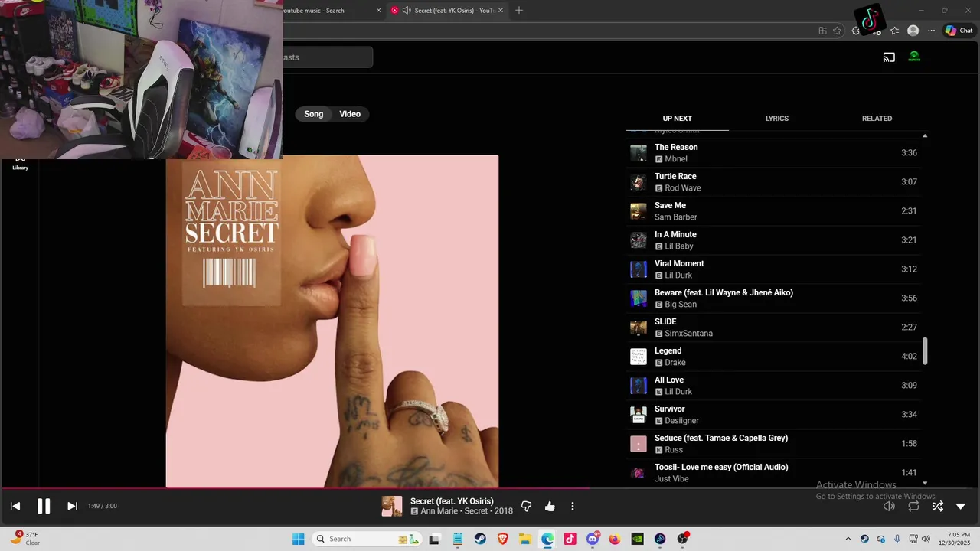Viewport: 980px width, 551px height.
Task: Skip to the previous track
Action: (x=15, y=506)
